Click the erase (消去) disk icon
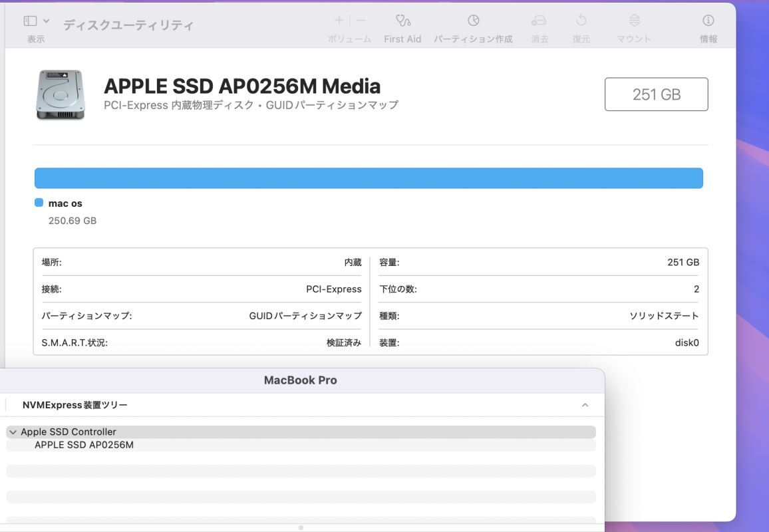 click(x=539, y=21)
